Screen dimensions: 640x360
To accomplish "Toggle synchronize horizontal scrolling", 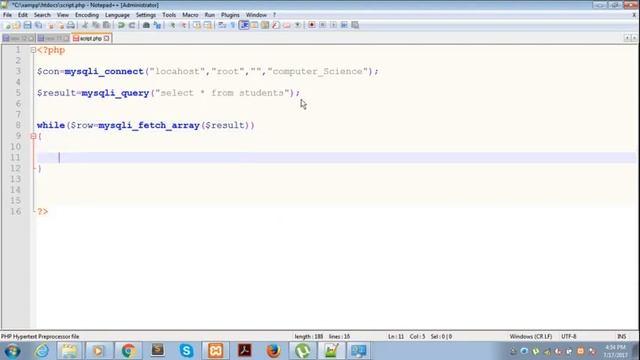I will [208, 25].
